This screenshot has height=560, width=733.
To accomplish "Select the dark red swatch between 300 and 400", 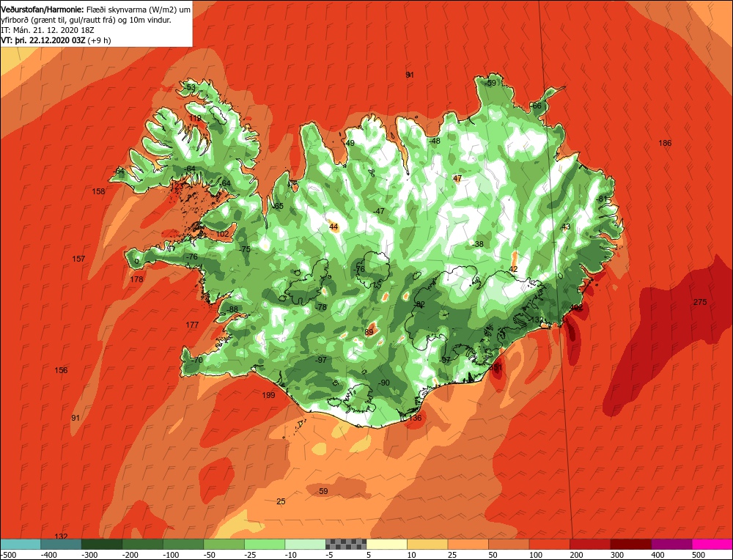I will (x=630, y=544).
